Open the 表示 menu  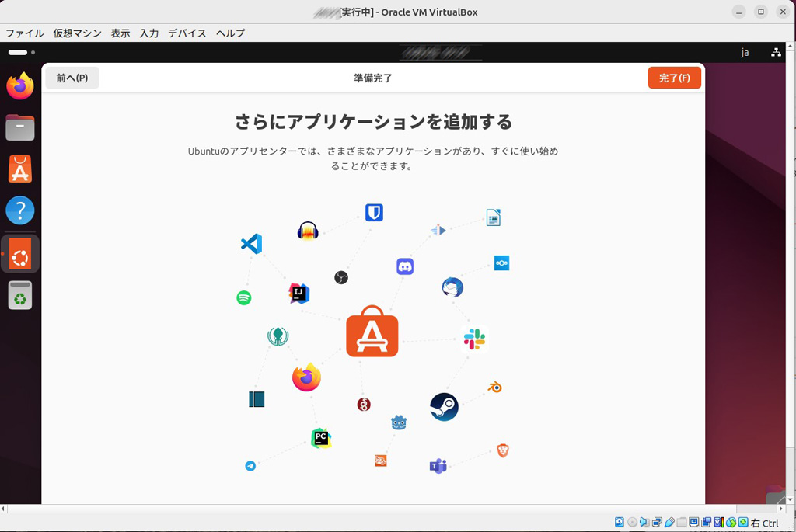pos(120,33)
